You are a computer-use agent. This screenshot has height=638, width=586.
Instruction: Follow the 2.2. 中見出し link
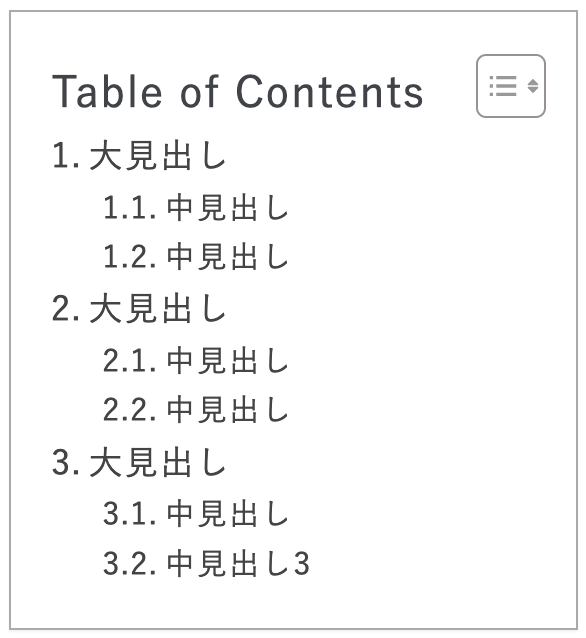pyautogui.click(x=196, y=409)
